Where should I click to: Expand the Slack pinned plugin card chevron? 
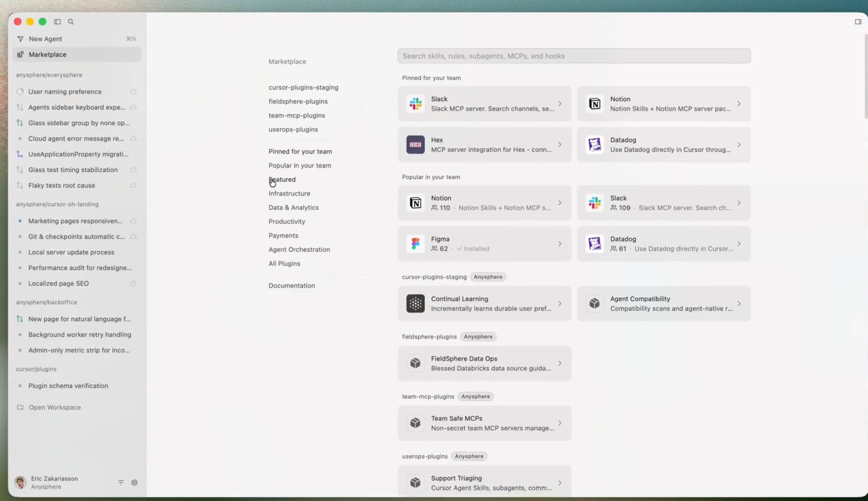pyautogui.click(x=560, y=103)
